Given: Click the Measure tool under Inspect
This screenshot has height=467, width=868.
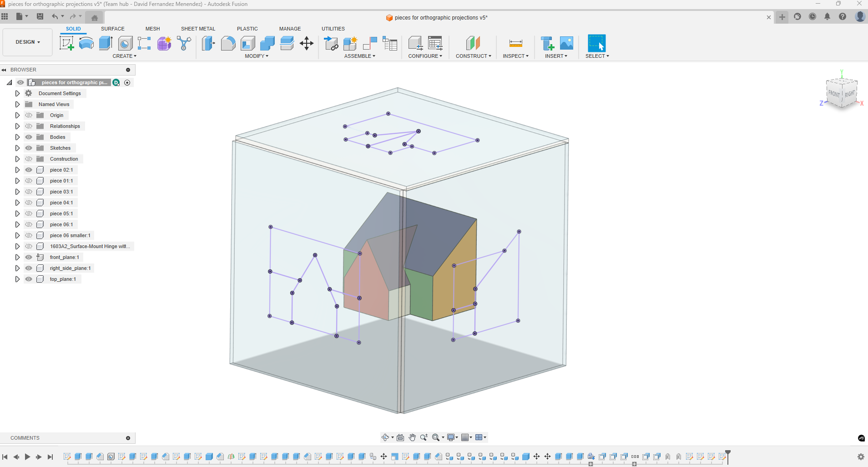Looking at the screenshot, I should [515, 43].
